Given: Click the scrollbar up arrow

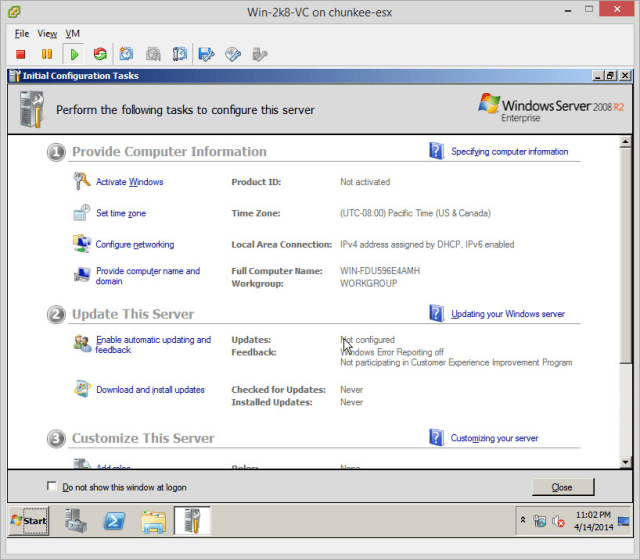Looking at the screenshot, I should [625, 142].
